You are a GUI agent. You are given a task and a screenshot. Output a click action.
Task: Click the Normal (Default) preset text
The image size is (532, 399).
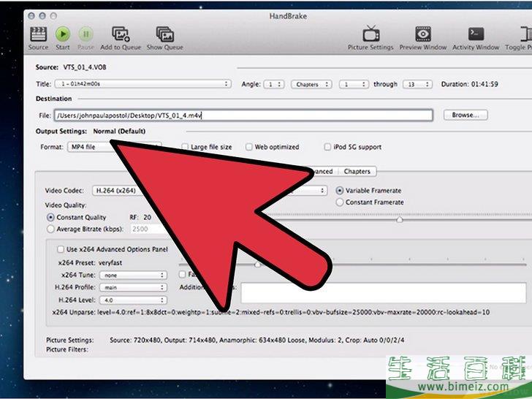click(119, 132)
